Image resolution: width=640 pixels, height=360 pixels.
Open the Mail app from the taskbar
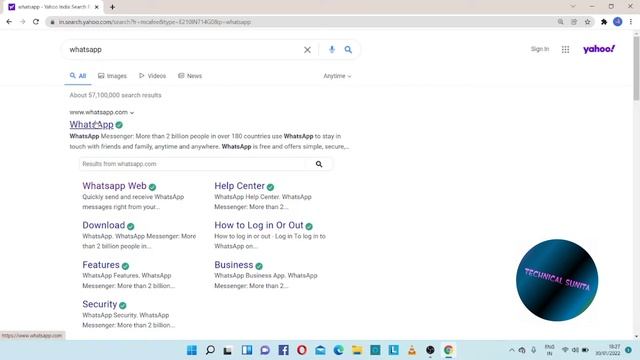pyautogui.click(x=320, y=350)
